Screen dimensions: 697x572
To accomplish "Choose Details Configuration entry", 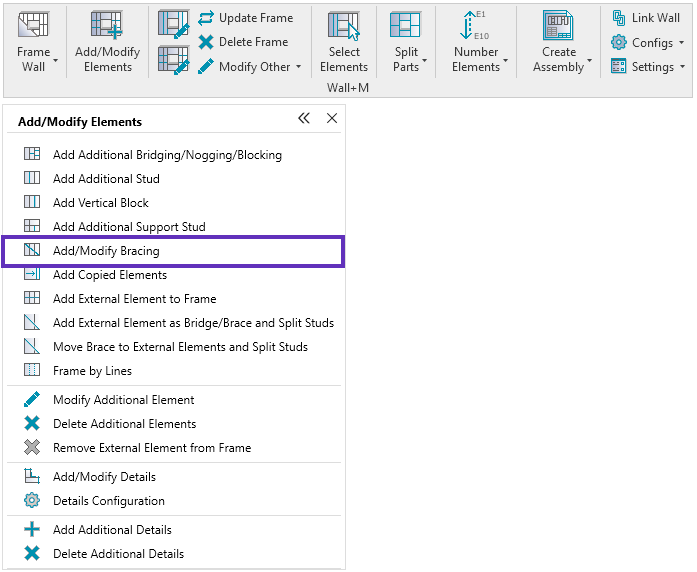I will (108, 501).
